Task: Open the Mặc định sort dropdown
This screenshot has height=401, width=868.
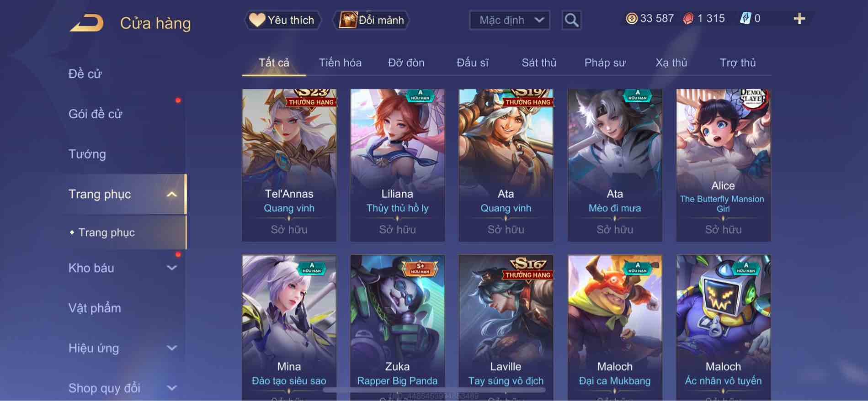Action: coord(510,20)
